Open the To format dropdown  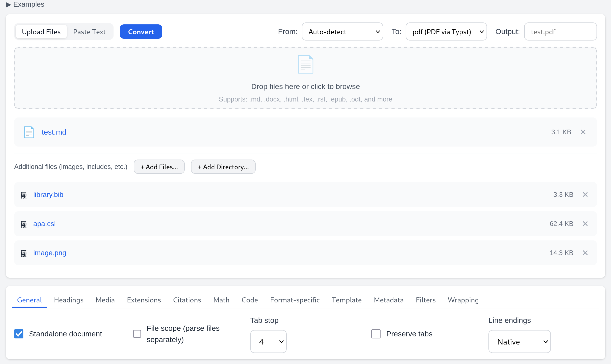(x=446, y=31)
